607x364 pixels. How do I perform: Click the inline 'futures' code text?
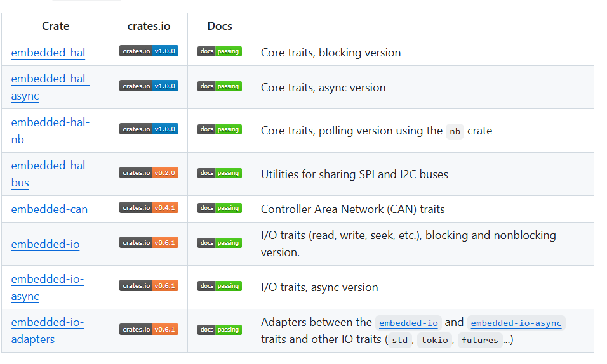coord(479,340)
